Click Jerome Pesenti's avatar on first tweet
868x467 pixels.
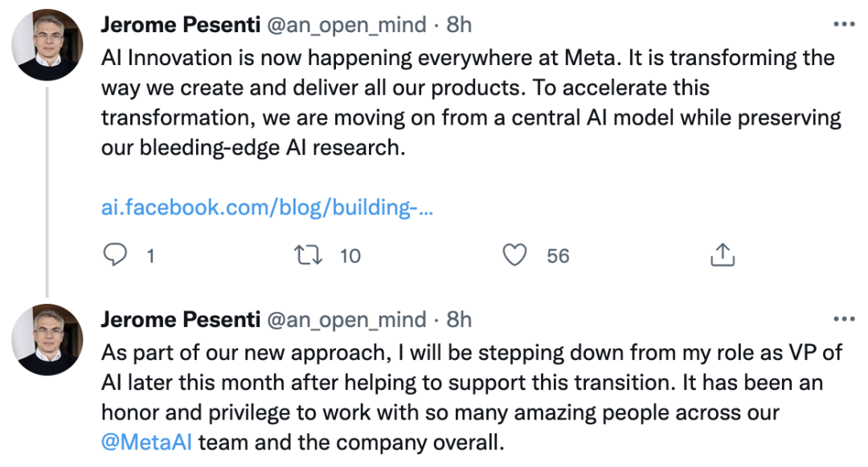tap(49, 44)
